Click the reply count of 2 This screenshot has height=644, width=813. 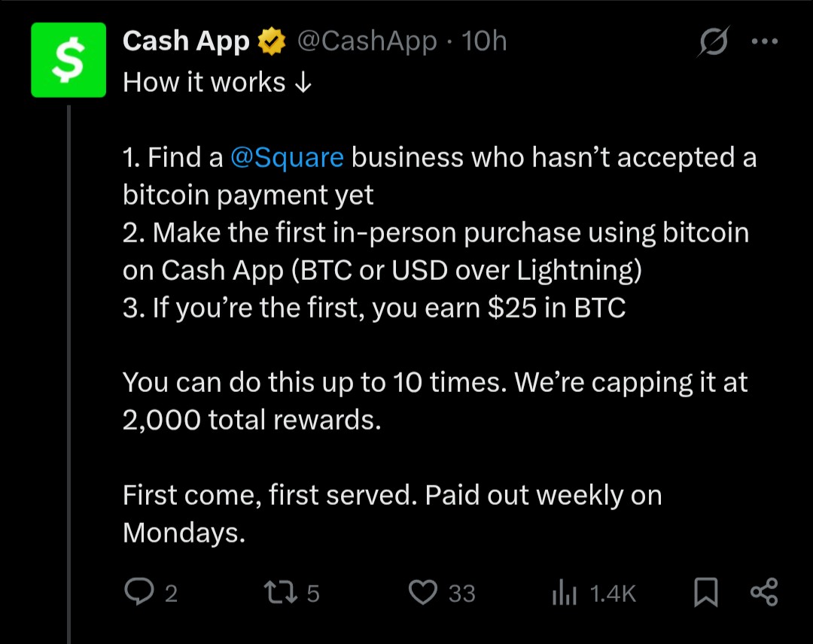[171, 594]
